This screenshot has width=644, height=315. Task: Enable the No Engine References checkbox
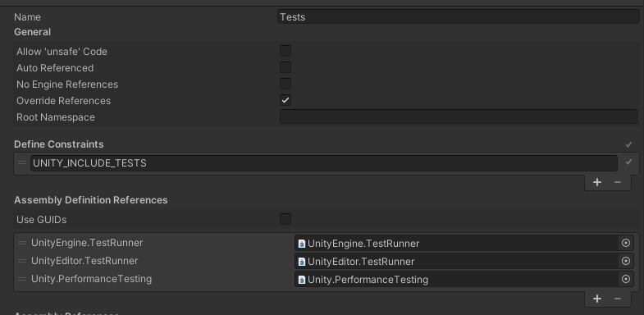click(285, 84)
